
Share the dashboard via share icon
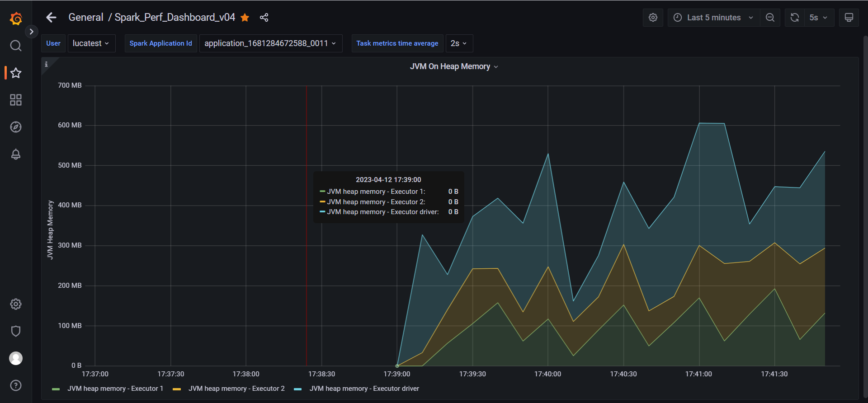tap(264, 18)
